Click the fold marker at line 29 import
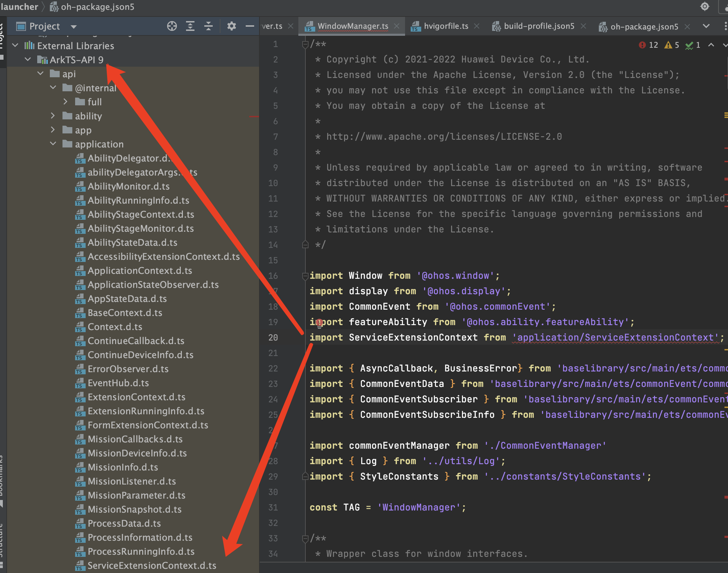Viewport: 728px width, 573px height. (x=305, y=476)
